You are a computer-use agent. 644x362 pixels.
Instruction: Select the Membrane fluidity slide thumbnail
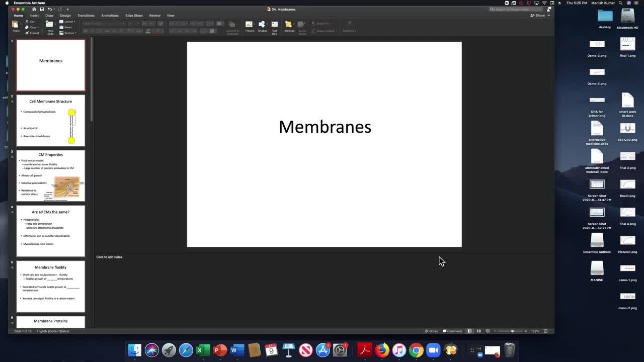pyautogui.click(x=51, y=287)
